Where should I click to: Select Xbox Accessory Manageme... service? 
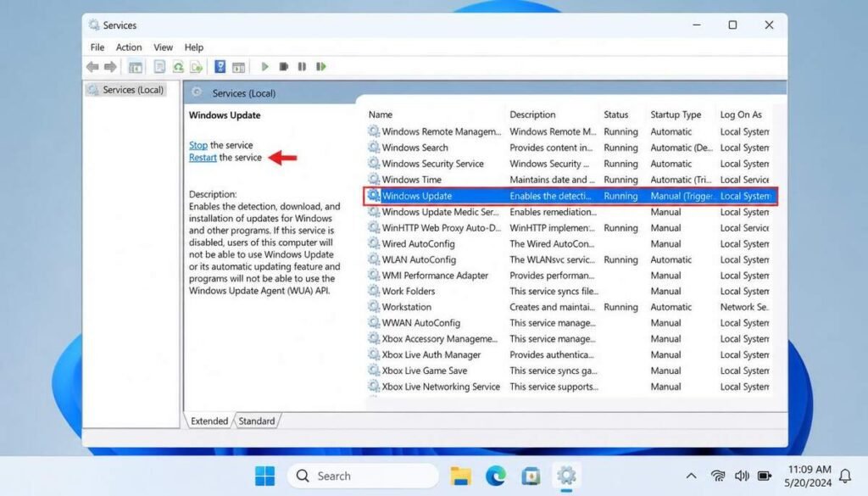[x=569, y=339]
